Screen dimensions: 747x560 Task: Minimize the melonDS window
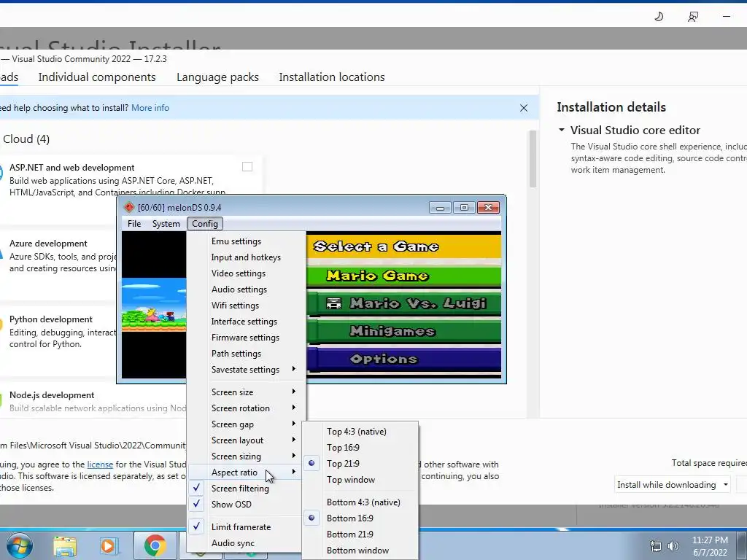(x=440, y=207)
